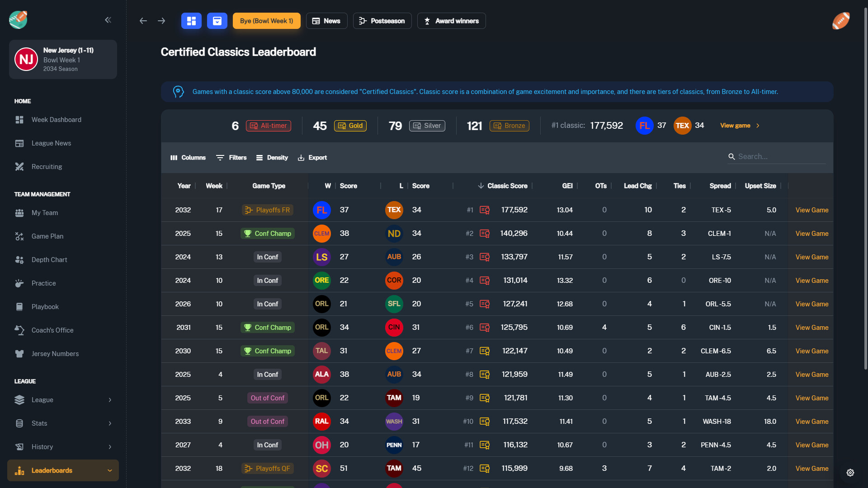Toggle the grid view button
Screen dimensions: 868x488
(191, 21)
